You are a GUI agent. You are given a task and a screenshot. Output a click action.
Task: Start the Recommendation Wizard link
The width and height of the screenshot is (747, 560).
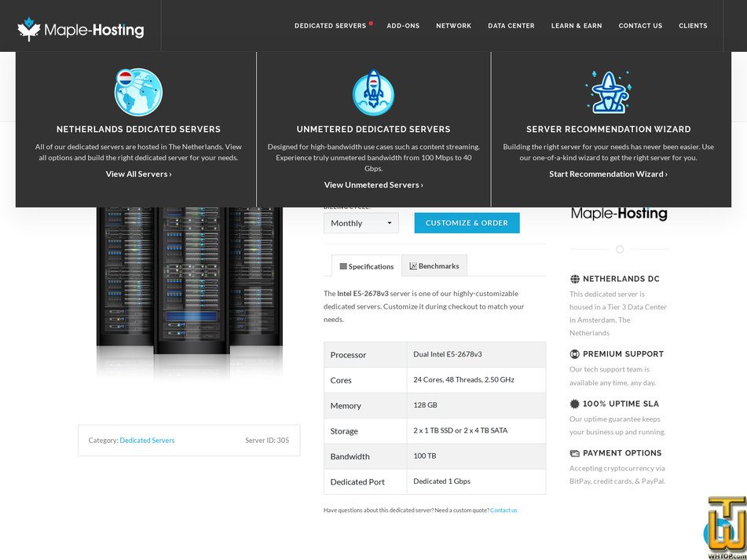point(609,174)
